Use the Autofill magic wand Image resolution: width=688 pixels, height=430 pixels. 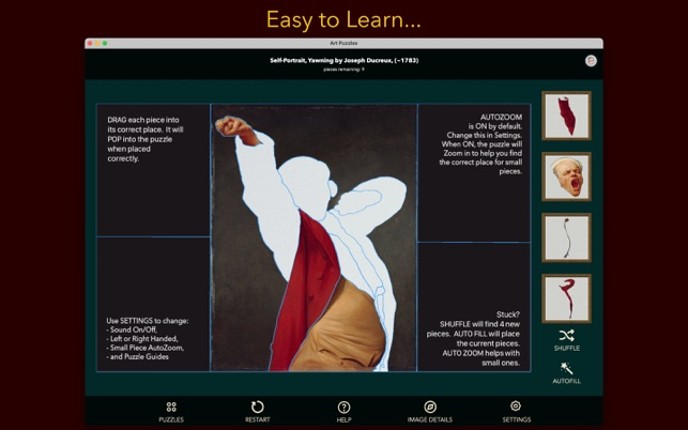point(567,372)
